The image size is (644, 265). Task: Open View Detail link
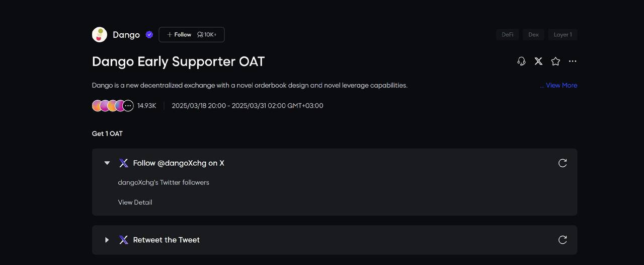pyautogui.click(x=135, y=203)
